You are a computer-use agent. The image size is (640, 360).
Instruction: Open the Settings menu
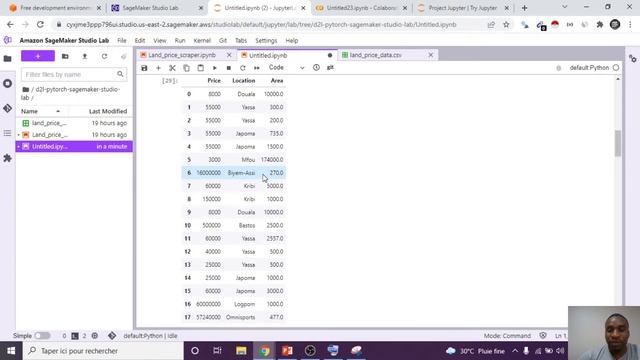click(x=266, y=40)
